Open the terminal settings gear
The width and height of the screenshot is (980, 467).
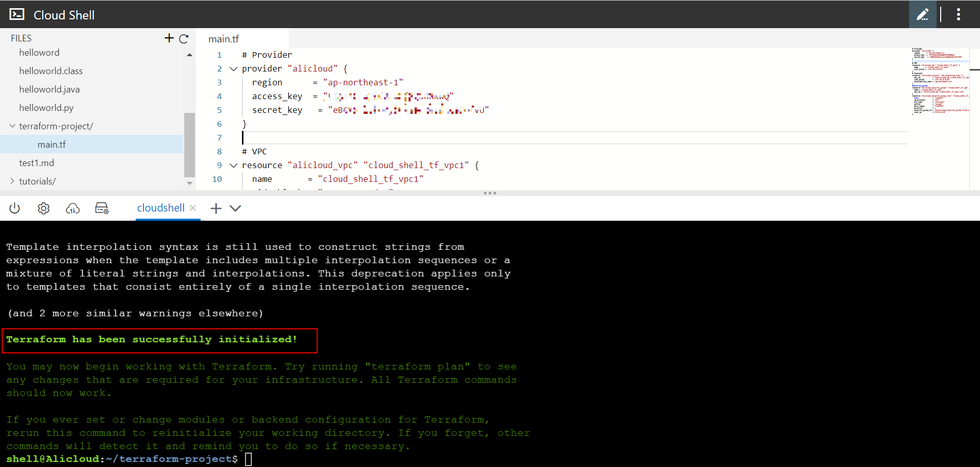pos(43,208)
